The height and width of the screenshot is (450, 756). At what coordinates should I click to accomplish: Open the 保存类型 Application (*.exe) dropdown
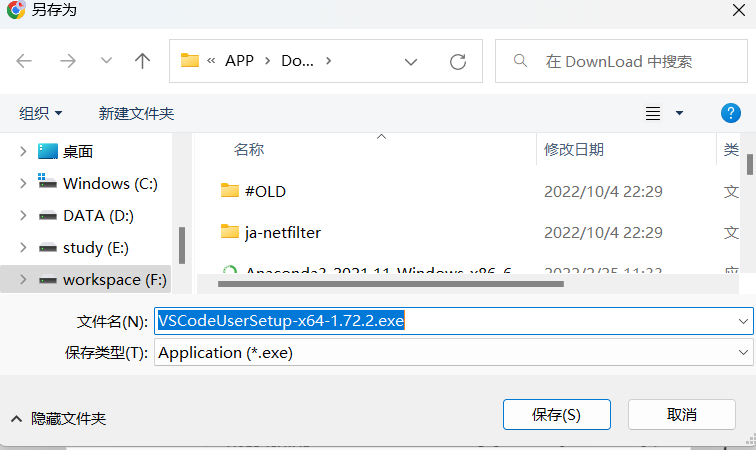(x=453, y=353)
